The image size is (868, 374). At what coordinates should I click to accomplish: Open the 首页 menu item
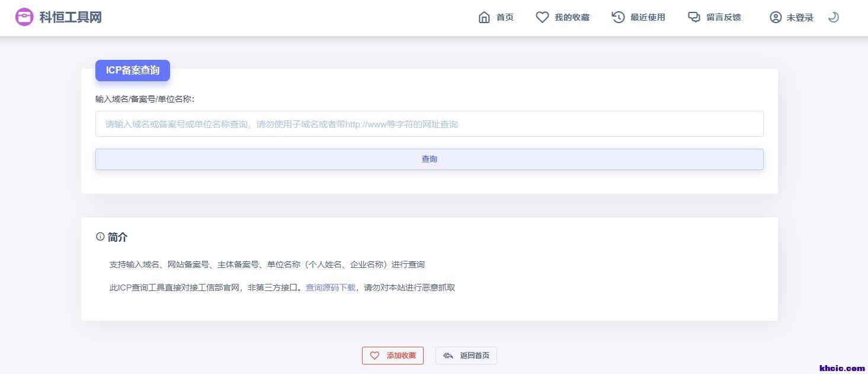pos(505,17)
